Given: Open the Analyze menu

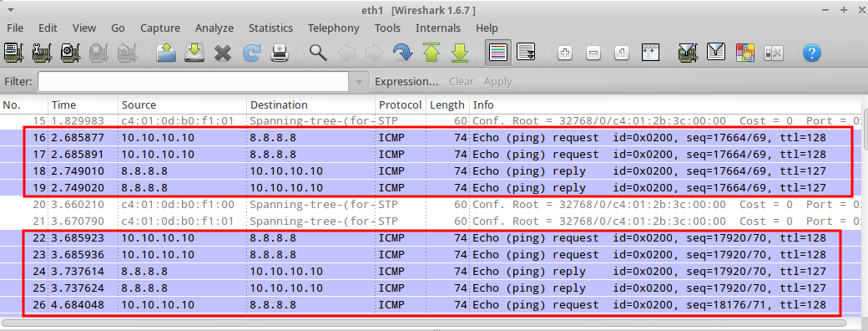Looking at the screenshot, I should click(x=214, y=28).
